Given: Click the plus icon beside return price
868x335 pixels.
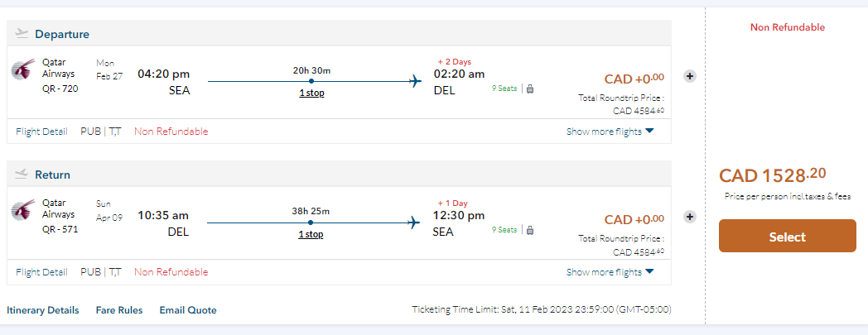Looking at the screenshot, I should click(689, 217).
